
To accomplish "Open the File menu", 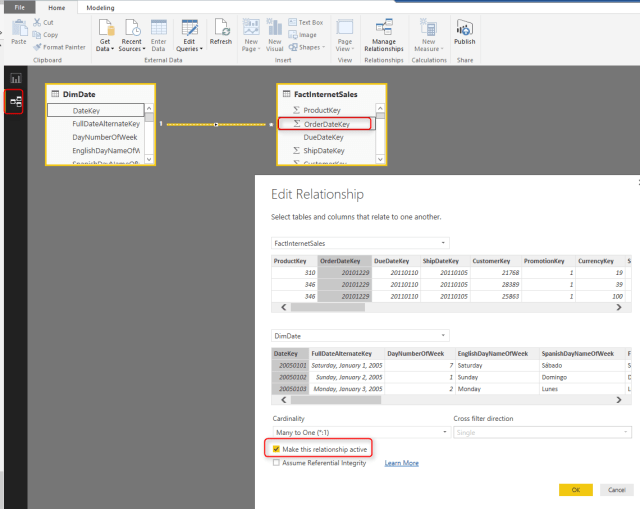I will 20,7.
